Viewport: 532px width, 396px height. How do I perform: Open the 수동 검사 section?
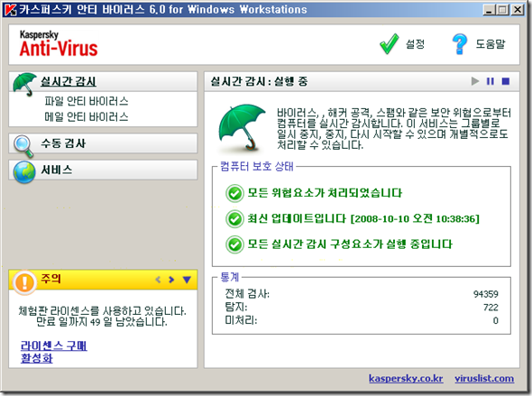click(x=103, y=143)
